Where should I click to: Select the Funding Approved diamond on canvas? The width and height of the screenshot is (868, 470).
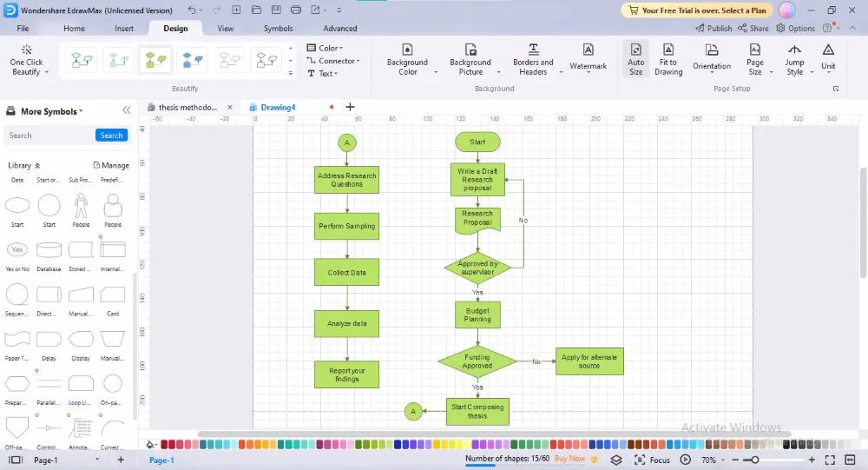click(x=477, y=361)
